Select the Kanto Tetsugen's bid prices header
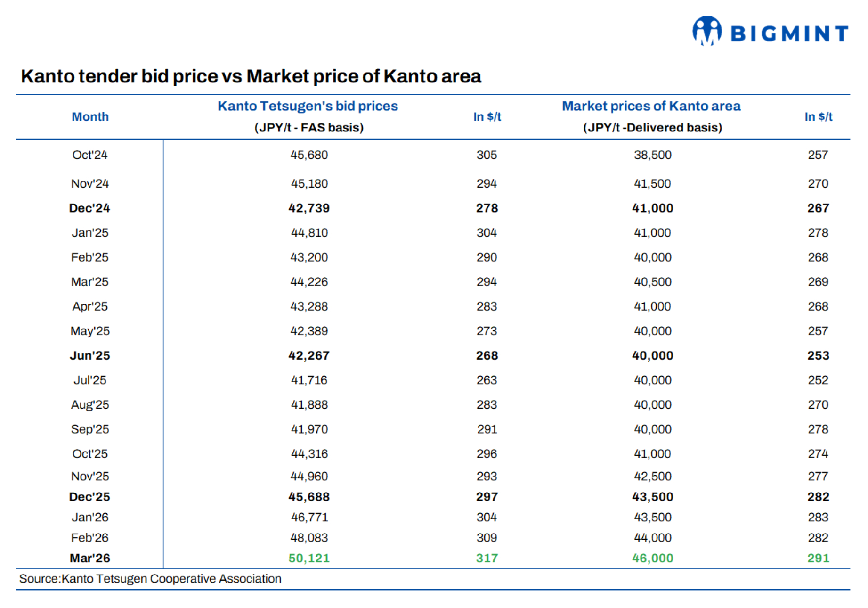This screenshot has width=868, height=608. [308, 106]
